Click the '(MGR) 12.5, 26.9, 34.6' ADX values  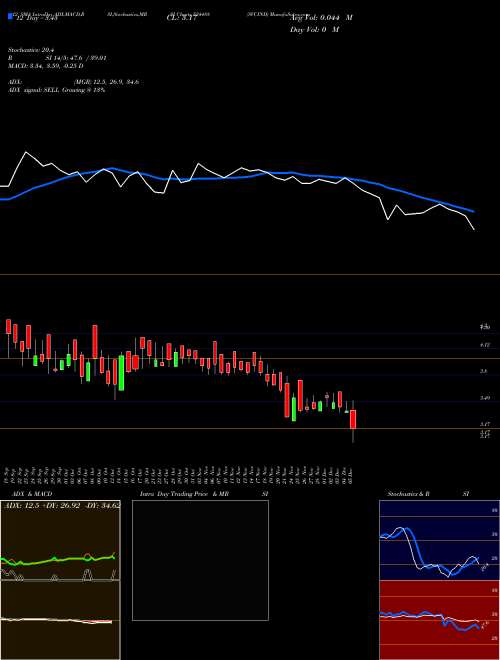pyautogui.click(x=106, y=82)
